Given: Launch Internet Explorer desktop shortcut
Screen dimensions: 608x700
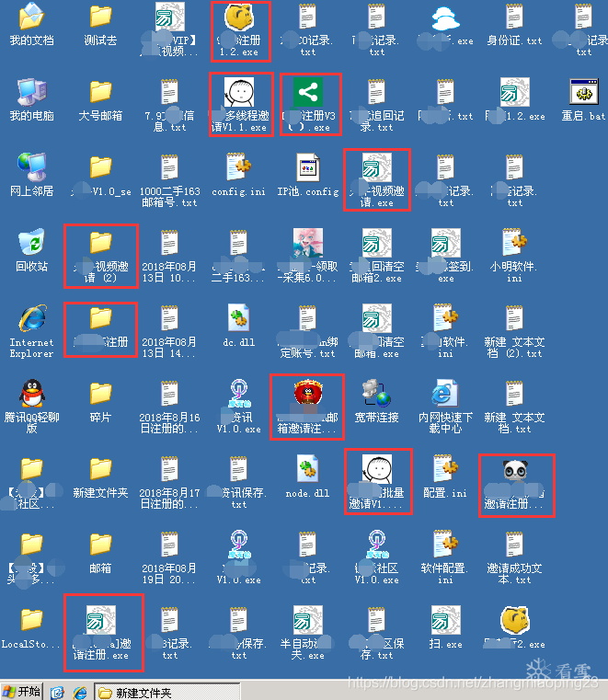Looking at the screenshot, I should point(31,332).
